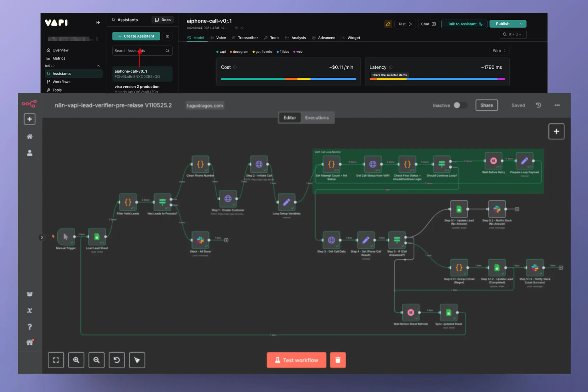This screenshot has width=588, height=392.
Task: Click the zoom out canvas icon
Action: [x=96, y=360]
